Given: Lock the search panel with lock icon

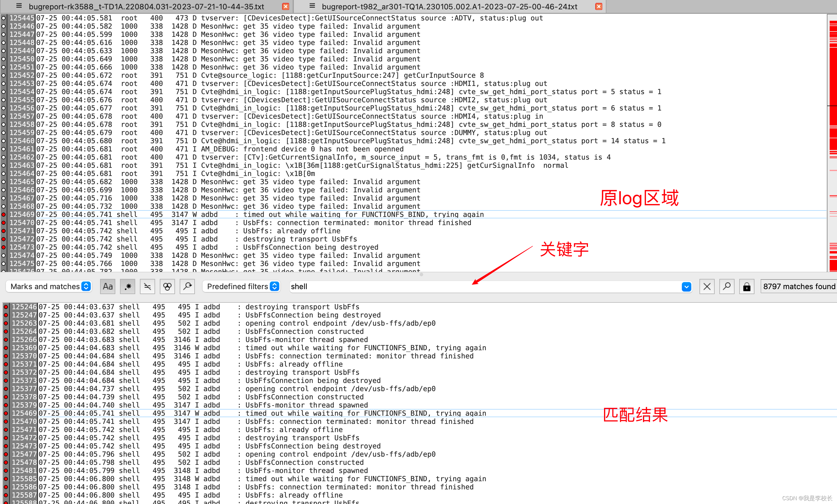Looking at the screenshot, I should [747, 286].
